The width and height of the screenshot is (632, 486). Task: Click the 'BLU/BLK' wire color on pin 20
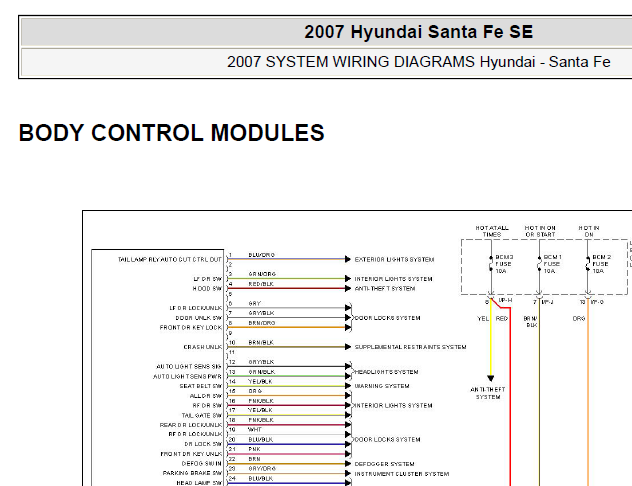pos(261,440)
